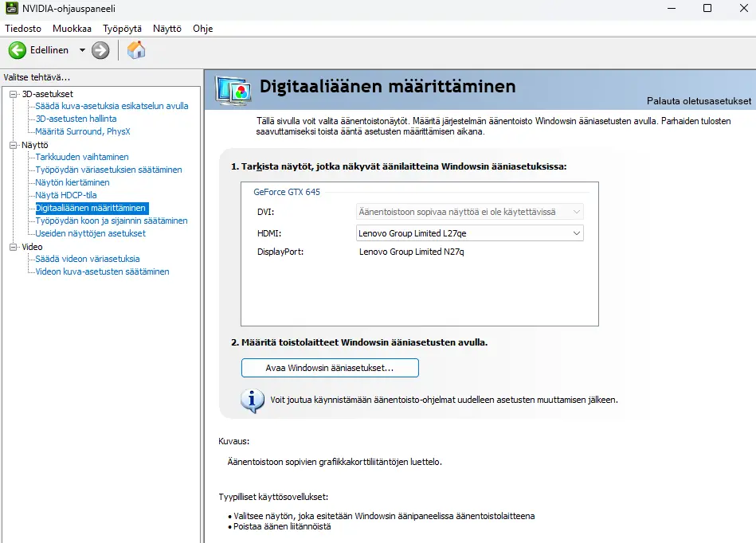Open the Työpöytä menu
Viewport: 756px width, 543px height.
click(x=122, y=29)
